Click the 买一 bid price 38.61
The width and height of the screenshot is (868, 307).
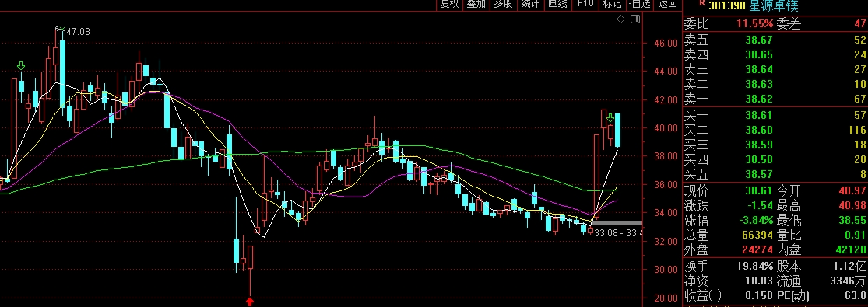click(x=759, y=114)
